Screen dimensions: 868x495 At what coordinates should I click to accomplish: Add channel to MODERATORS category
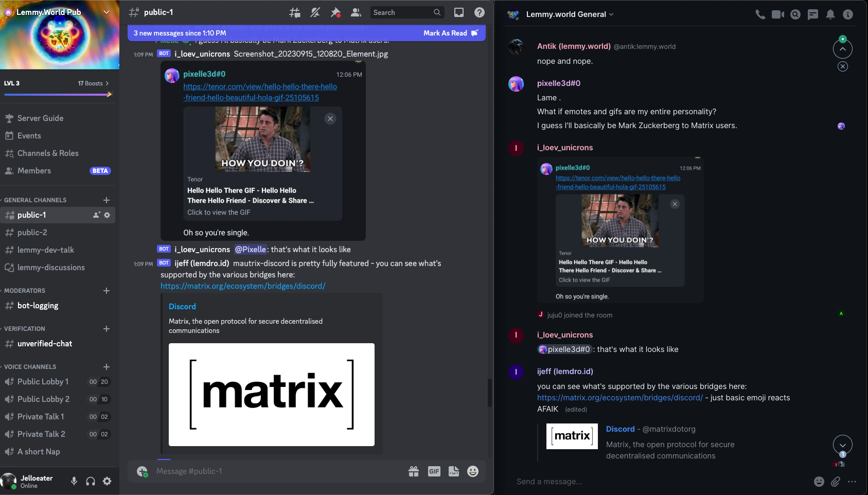(x=107, y=291)
